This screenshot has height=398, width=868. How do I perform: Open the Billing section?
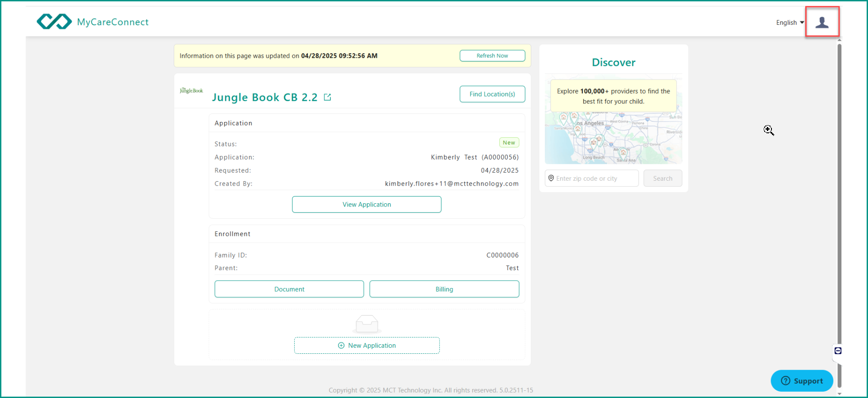tap(444, 289)
